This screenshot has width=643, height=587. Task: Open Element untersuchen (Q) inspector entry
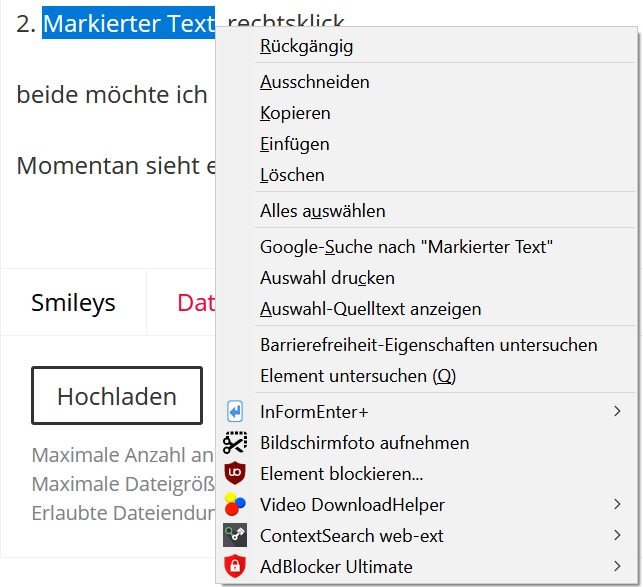pos(358,376)
